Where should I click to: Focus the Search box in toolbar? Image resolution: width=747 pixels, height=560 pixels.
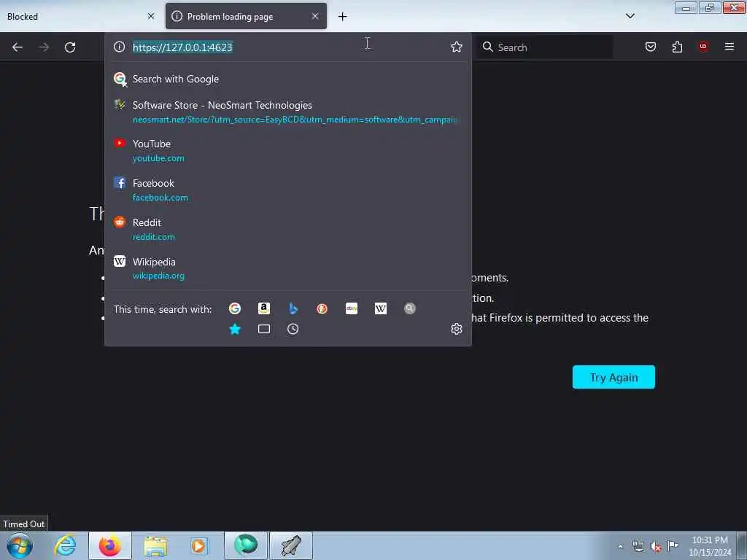coord(546,47)
